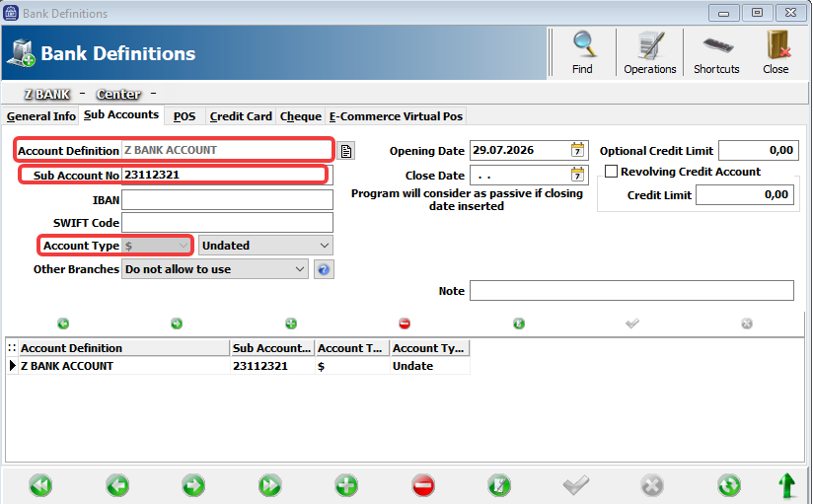The height and width of the screenshot is (504, 813).
Task: Open the Find magnifier tool
Action: (x=583, y=52)
